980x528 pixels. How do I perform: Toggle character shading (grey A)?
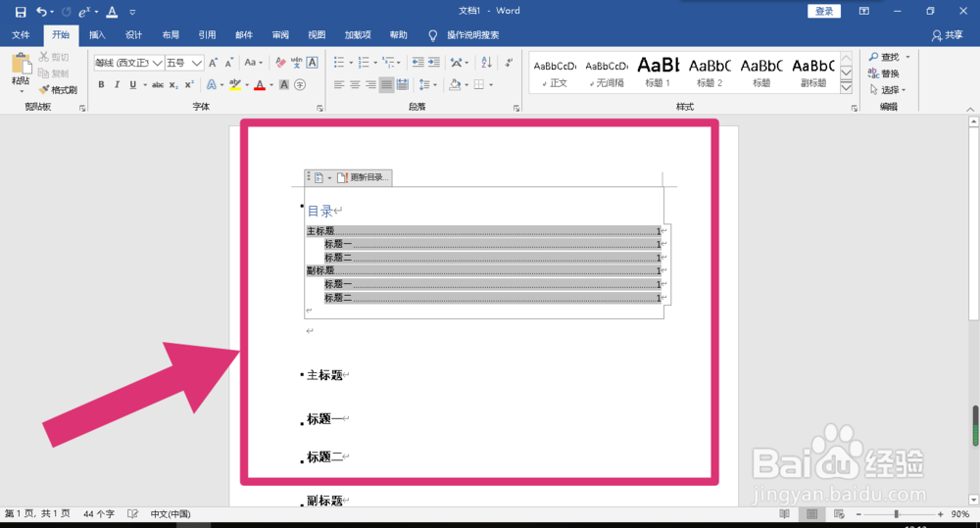[x=284, y=84]
